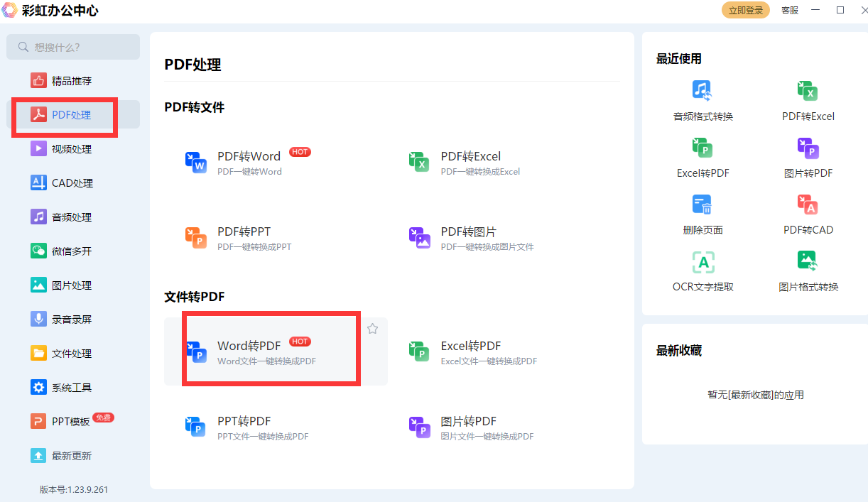This screenshot has height=502, width=868.
Task: Minimize the 彩虹办公中心 window
Action: pyautogui.click(x=816, y=10)
